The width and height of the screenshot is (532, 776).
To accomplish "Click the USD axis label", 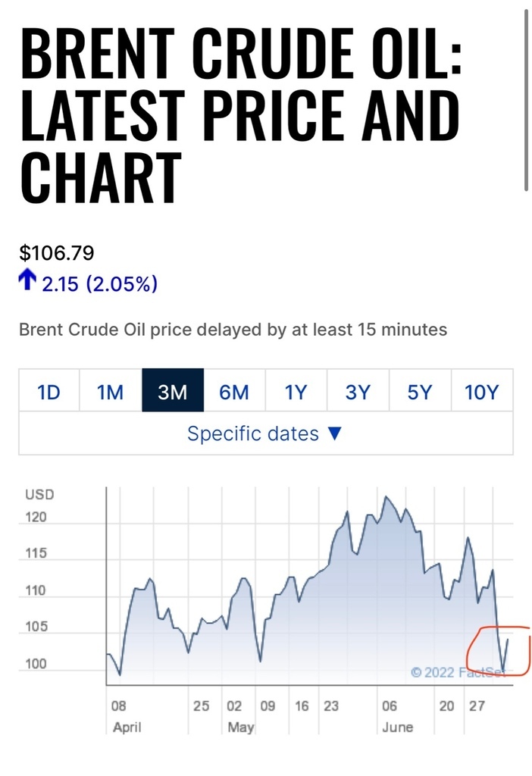I will click(40, 495).
